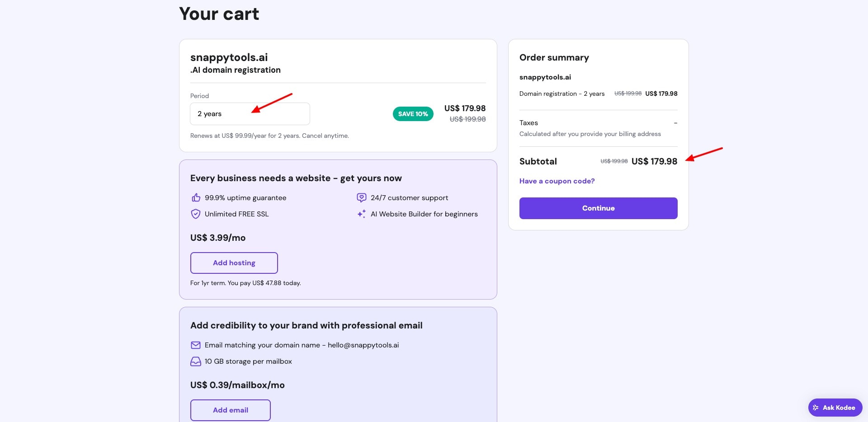This screenshot has height=422, width=868.
Task: Click the "Your cart" page heading
Action: pos(219,14)
